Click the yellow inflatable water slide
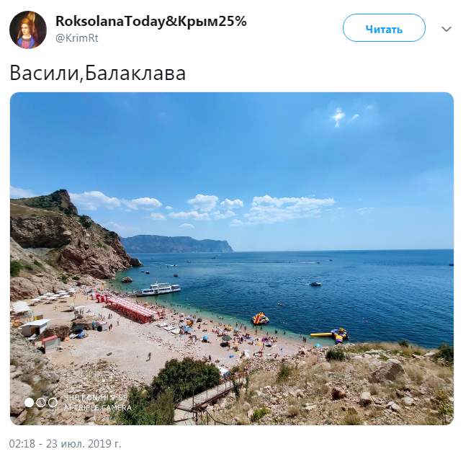This screenshot has height=454, width=476. (x=260, y=319)
